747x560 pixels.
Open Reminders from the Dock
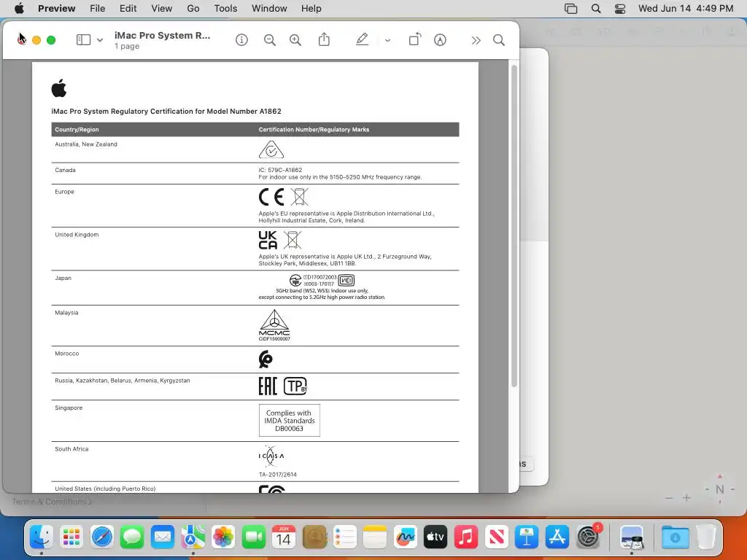click(x=345, y=537)
